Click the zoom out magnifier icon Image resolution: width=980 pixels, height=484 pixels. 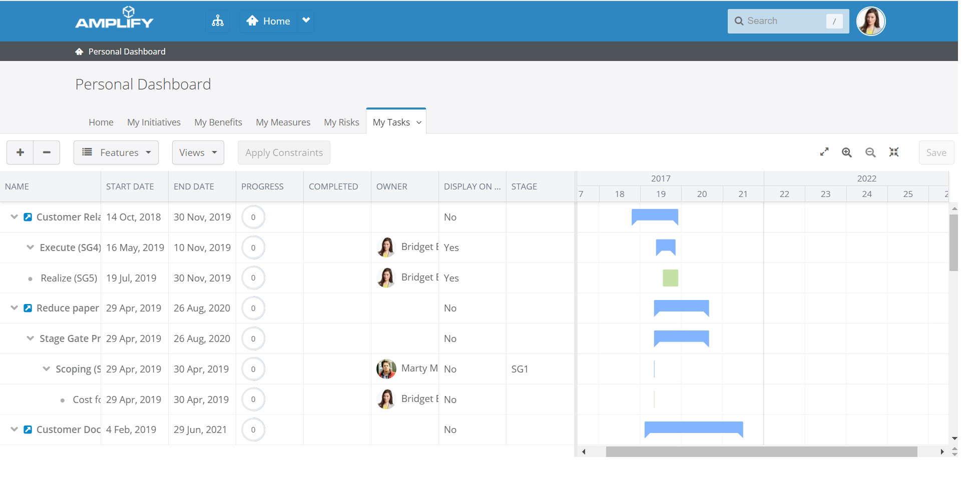click(x=870, y=152)
